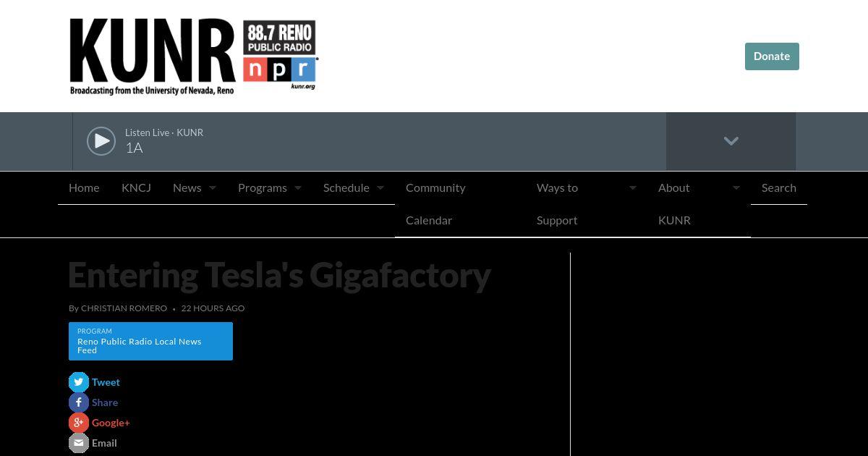
Task: Click the Google+ share link
Action: point(111,423)
